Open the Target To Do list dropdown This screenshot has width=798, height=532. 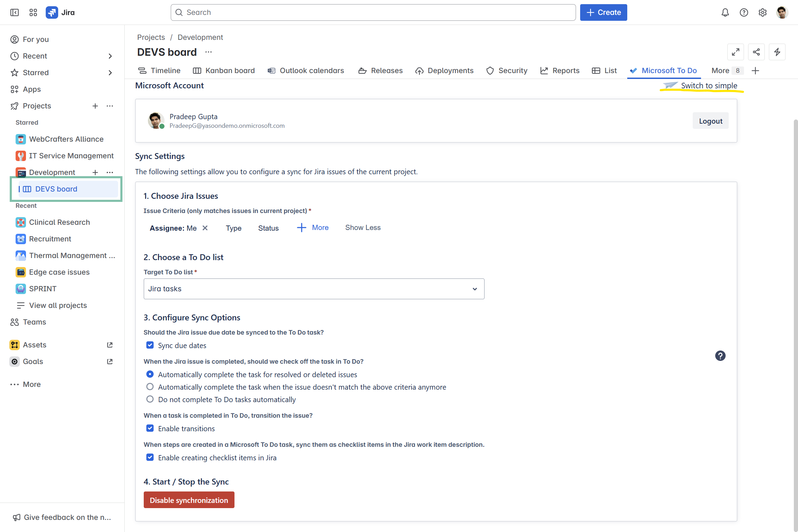(314, 289)
